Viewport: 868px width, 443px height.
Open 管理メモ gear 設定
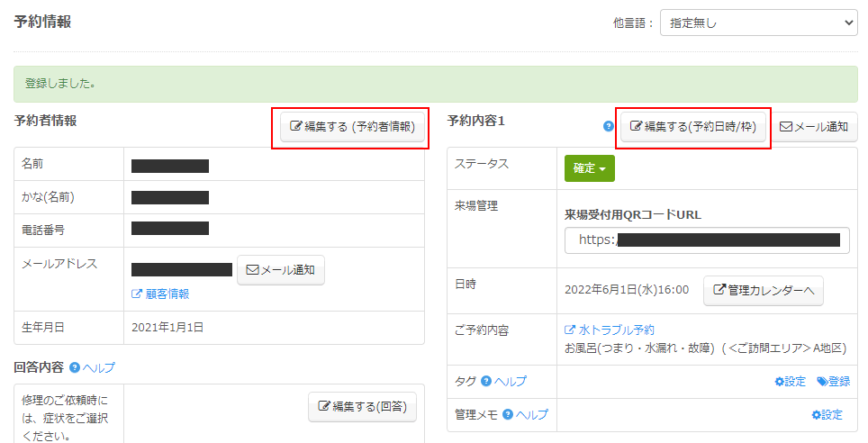tap(827, 414)
